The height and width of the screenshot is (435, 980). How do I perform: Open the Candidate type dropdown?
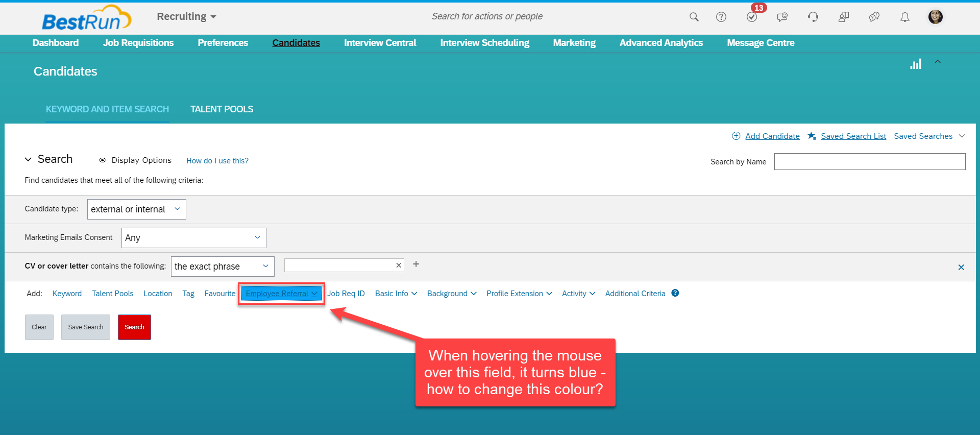(x=137, y=209)
